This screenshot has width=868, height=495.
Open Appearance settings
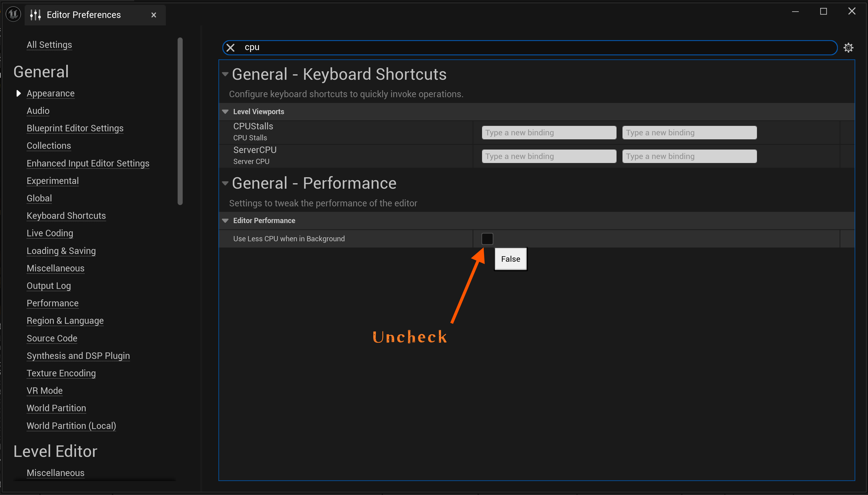click(51, 93)
